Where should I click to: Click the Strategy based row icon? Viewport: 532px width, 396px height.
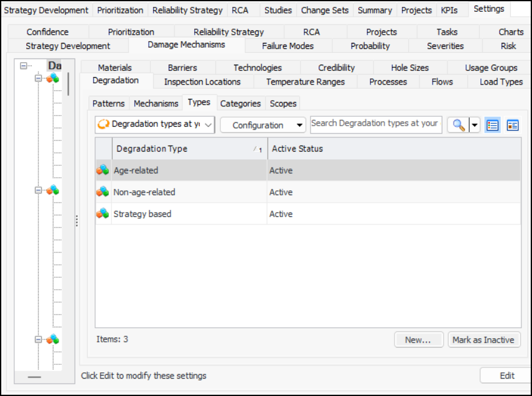pos(103,214)
